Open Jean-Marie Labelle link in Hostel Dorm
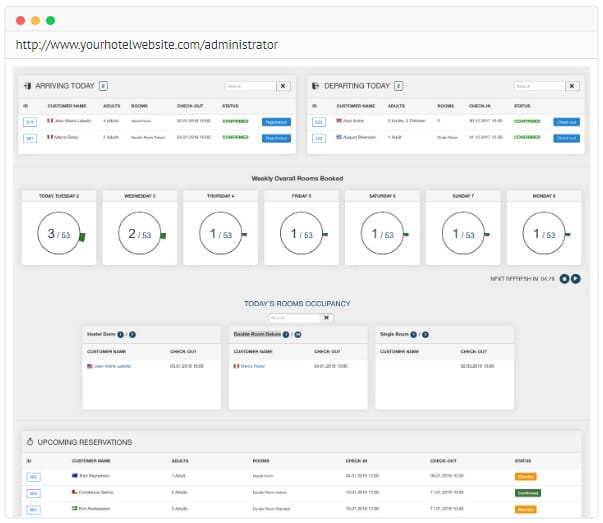Viewport: 603px width, 523px height. pos(113,366)
